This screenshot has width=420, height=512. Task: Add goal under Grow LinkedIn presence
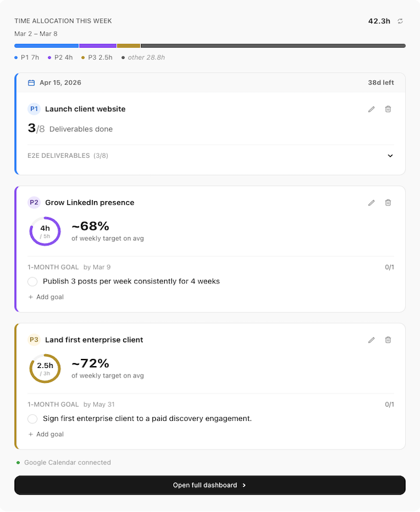46,297
